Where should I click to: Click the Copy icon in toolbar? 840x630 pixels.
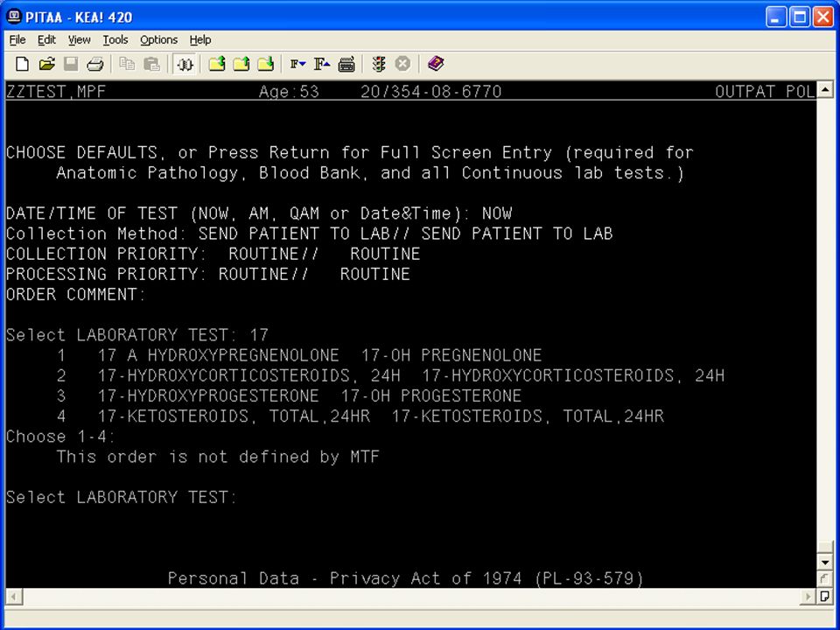[x=127, y=64]
